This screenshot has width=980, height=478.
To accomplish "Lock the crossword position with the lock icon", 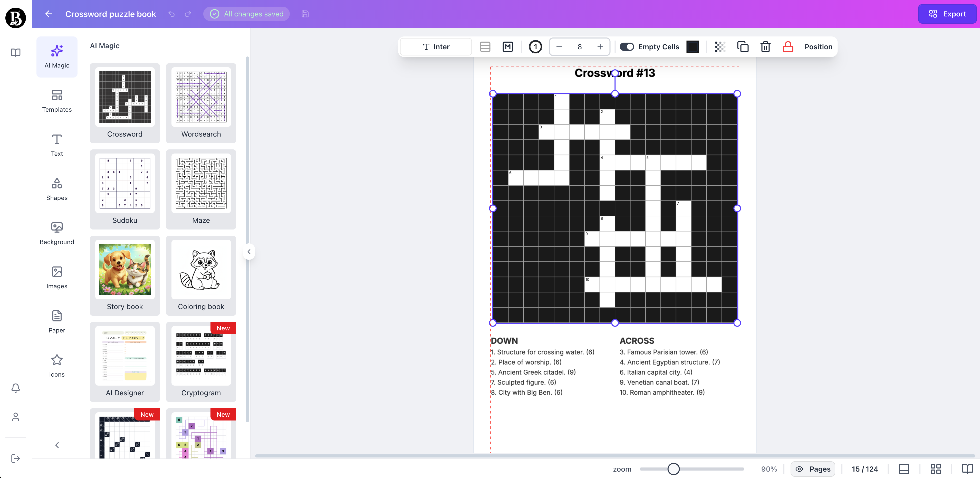I will pyautogui.click(x=787, y=46).
